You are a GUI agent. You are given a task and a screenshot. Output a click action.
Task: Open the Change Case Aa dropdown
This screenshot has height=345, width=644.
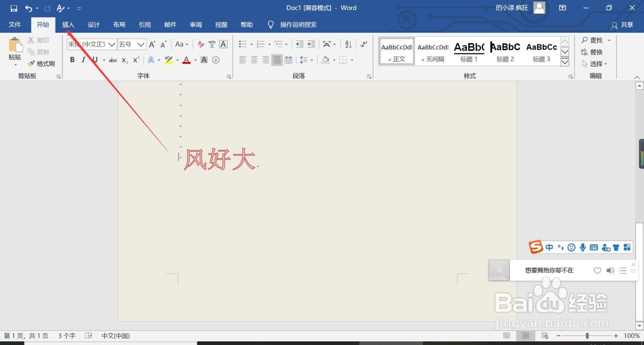[x=182, y=44]
